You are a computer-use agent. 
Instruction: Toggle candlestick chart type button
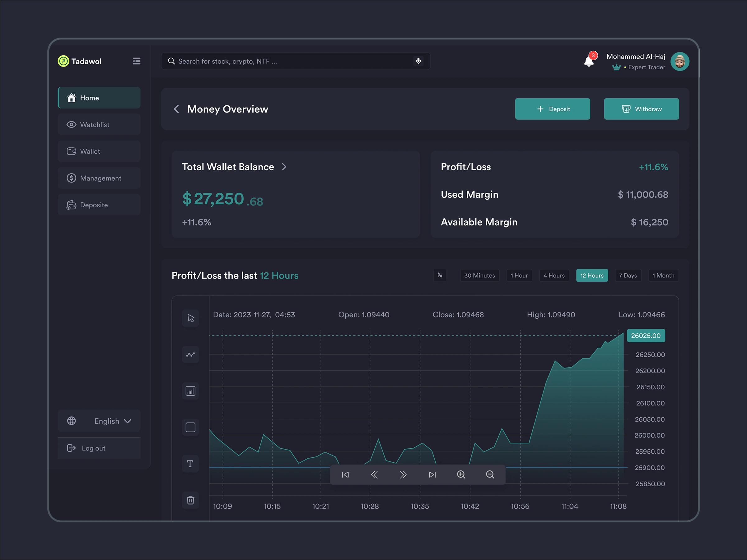point(440,275)
